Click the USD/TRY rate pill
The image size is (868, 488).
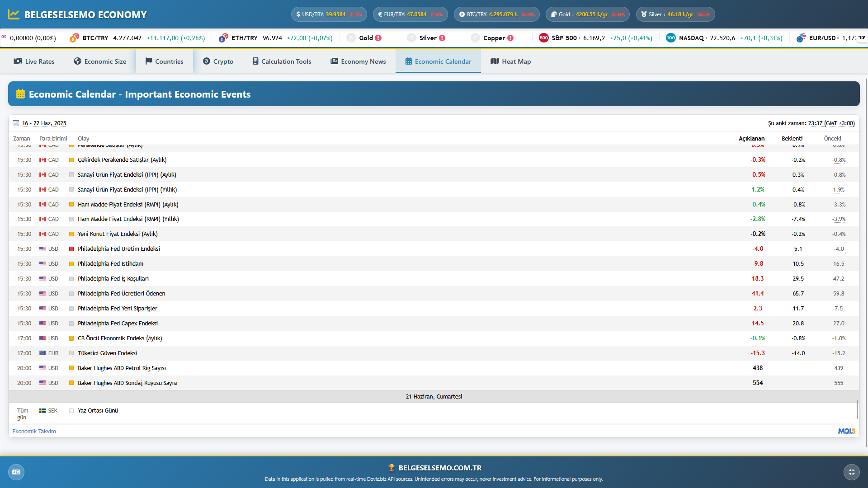click(x=329, y=14)
